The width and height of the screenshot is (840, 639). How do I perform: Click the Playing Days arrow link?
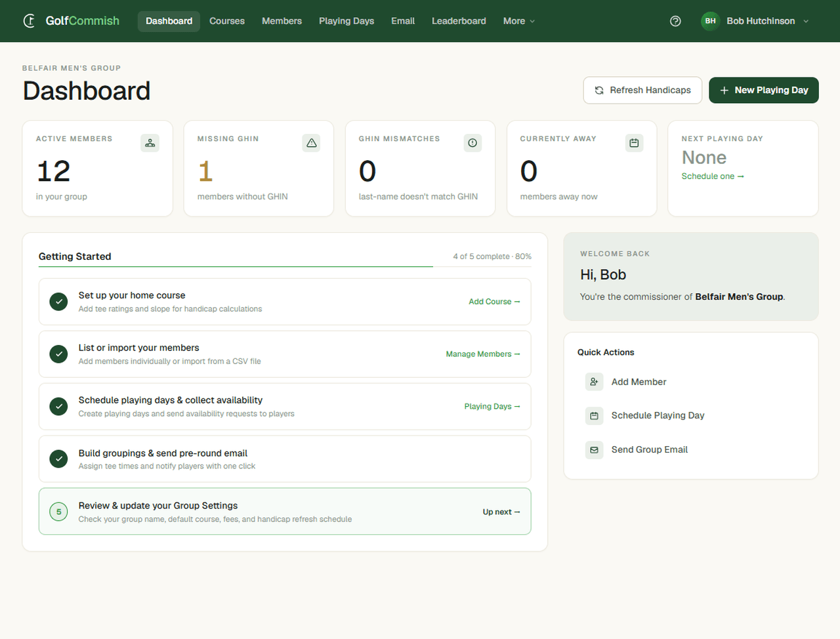pyautogui.click(x=492, y=407)
